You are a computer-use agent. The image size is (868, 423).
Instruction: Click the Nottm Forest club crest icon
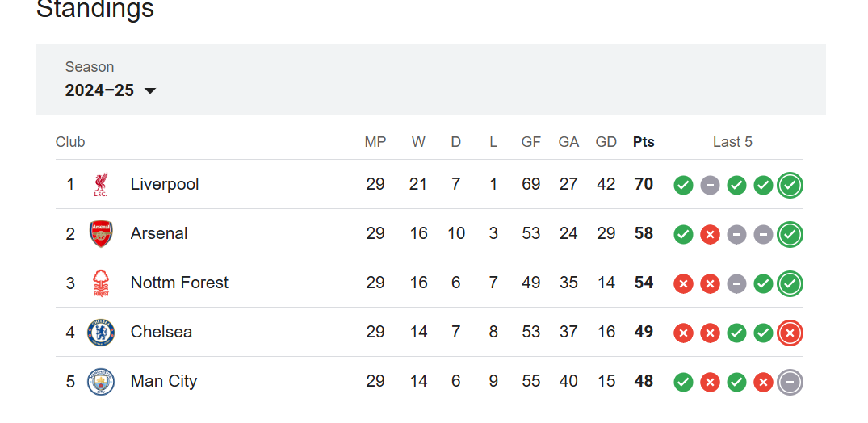tap(101, 283)
